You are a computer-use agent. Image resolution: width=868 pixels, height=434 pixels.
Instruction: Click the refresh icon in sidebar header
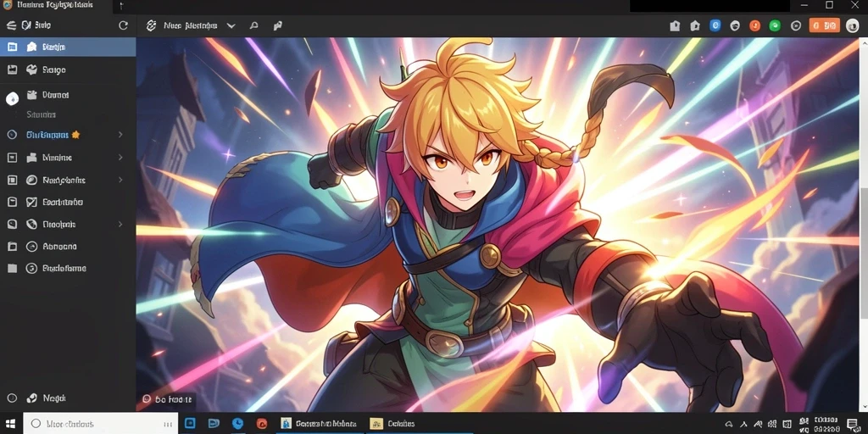(124, 25)
